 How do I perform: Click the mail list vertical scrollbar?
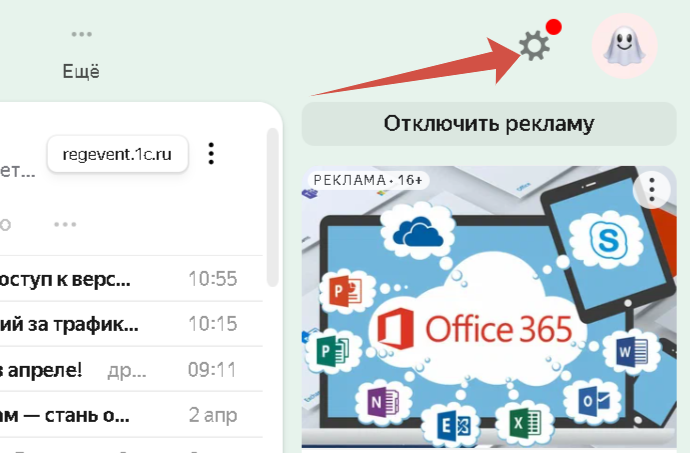click(273, 207)
